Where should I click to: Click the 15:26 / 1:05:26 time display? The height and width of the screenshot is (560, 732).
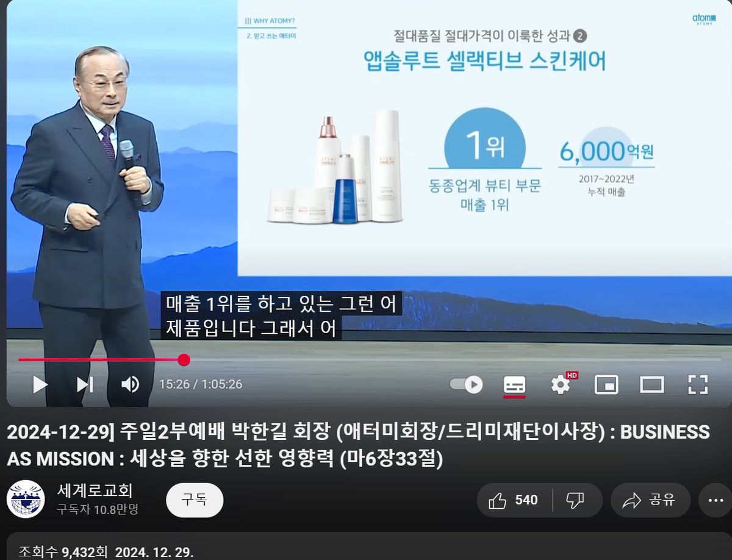(200, 384)
